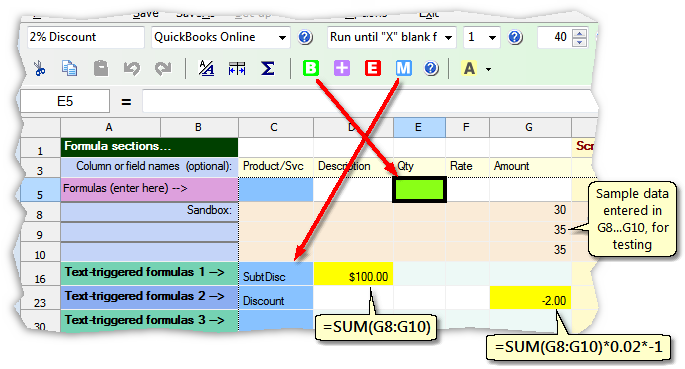Click the help icon beside QuickBooks Online
This screenshot has width=685, height=369.
click(x=305, y=37)
